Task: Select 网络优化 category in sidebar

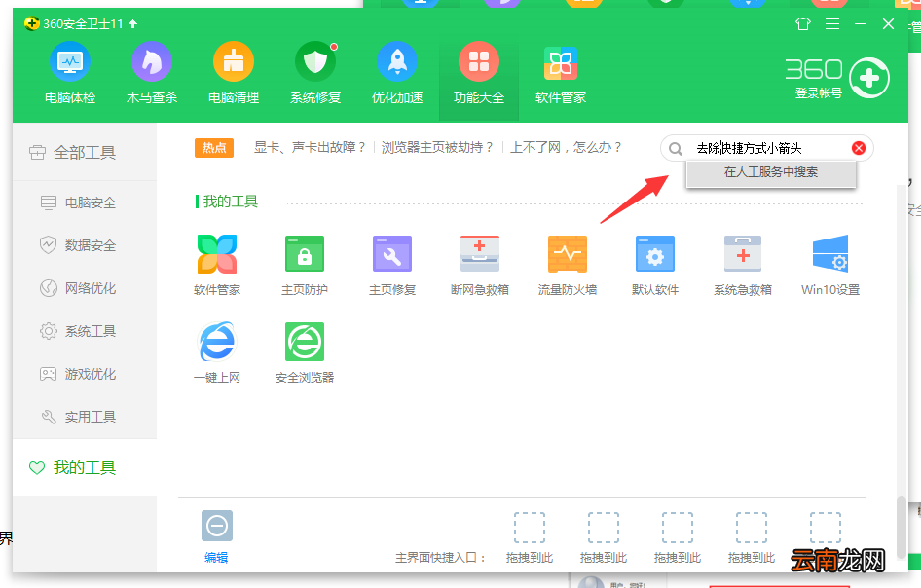Action: [85, 288]
